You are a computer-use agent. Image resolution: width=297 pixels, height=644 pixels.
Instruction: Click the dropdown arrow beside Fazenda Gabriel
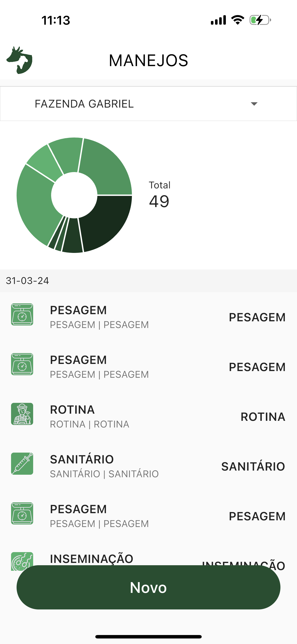(254, 104)
